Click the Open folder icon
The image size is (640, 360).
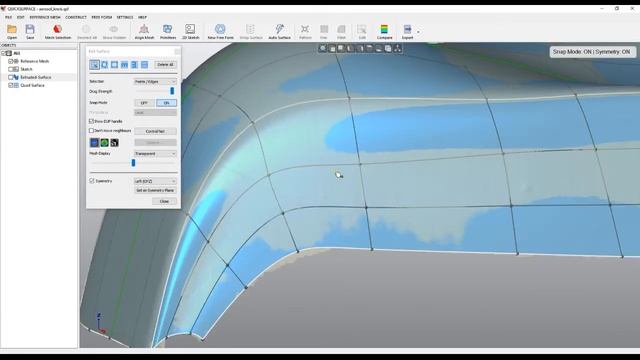(x=12, y=29)
